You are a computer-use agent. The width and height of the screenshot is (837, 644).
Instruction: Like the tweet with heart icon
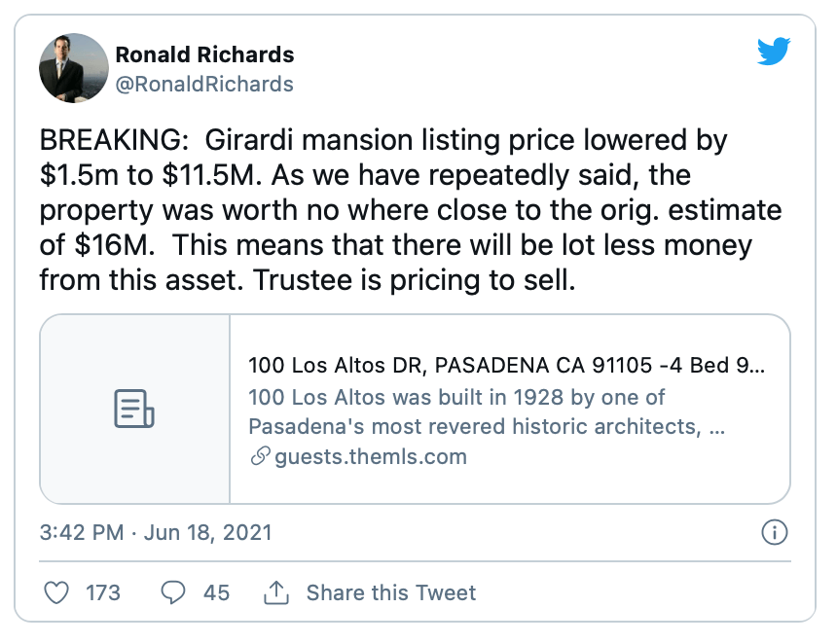[x=56, y=592]
